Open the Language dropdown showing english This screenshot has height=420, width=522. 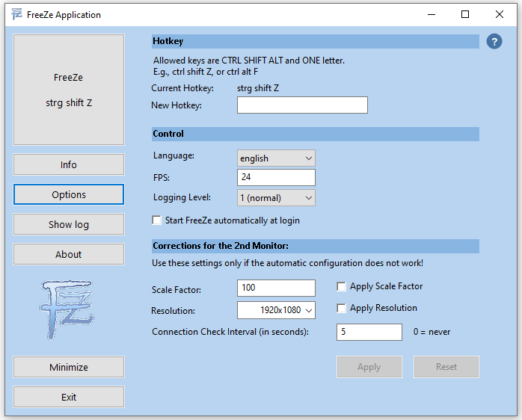(276, 158)
